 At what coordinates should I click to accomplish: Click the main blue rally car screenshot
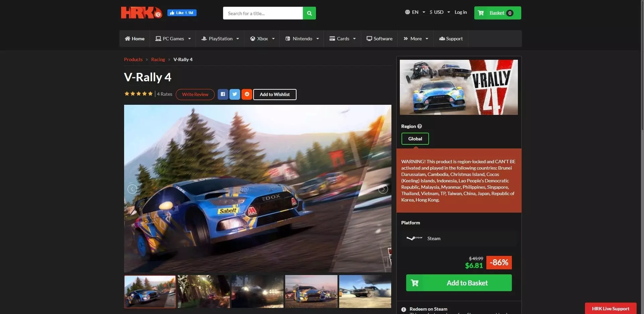click(x=258, y=188)
